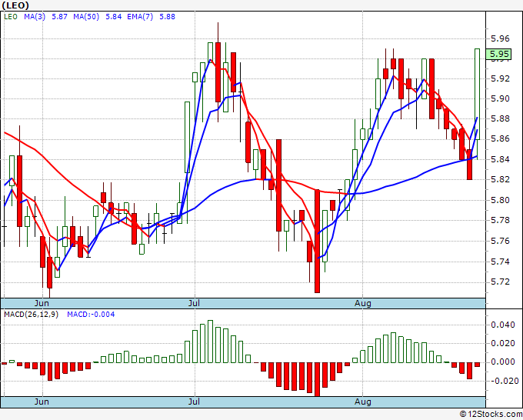Select legend value 5.88 beside EMA(7)

tap(167, 17)
